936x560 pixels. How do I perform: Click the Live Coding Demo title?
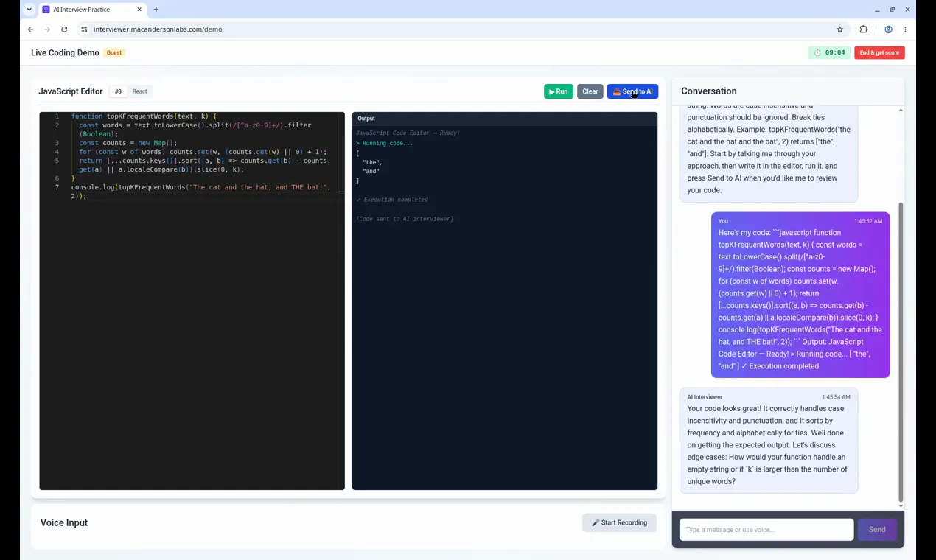[65, 53]
